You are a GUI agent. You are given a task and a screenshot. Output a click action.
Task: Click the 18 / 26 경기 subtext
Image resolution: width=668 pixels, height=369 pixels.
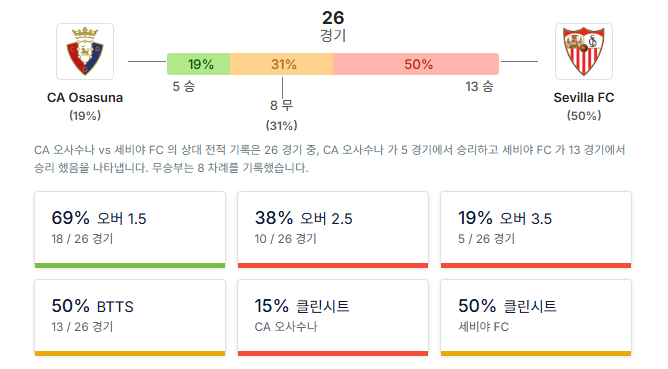pos(82,239)
